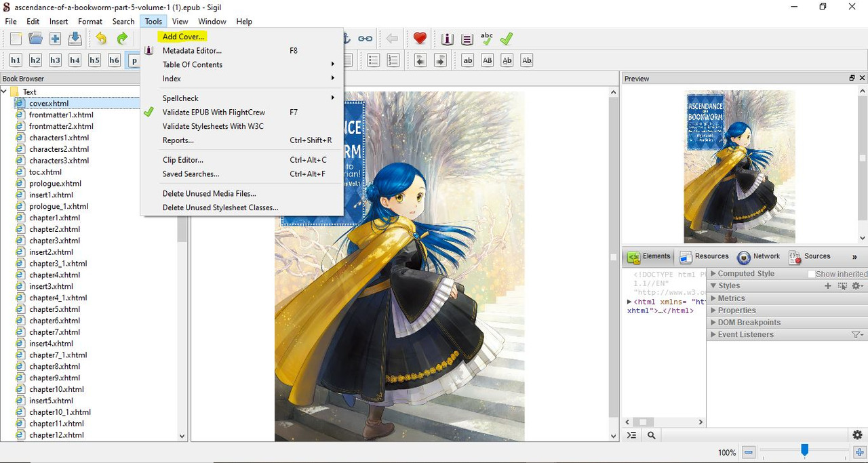Select Validate EPUB With FlightCrew

214,113
